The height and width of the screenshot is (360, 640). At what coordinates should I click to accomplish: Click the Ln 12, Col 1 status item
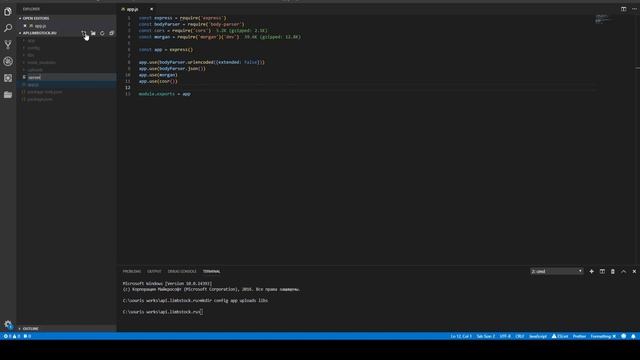(460, 336)
